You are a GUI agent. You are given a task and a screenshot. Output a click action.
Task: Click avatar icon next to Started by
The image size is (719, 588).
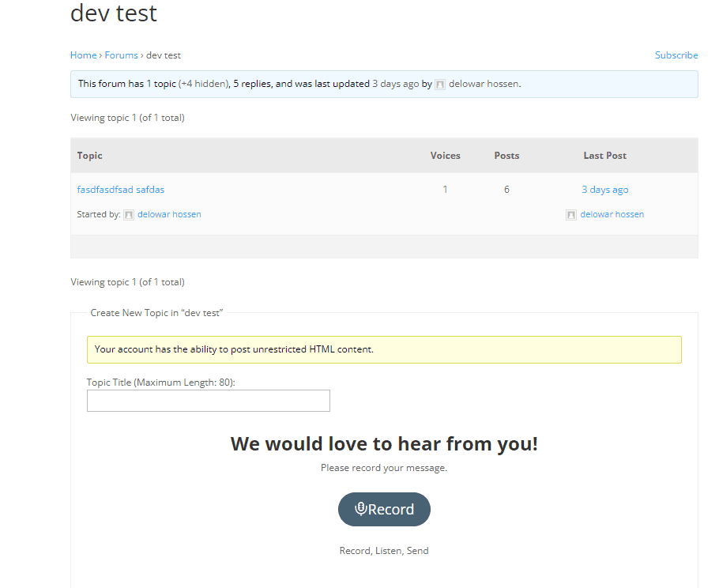129,215
